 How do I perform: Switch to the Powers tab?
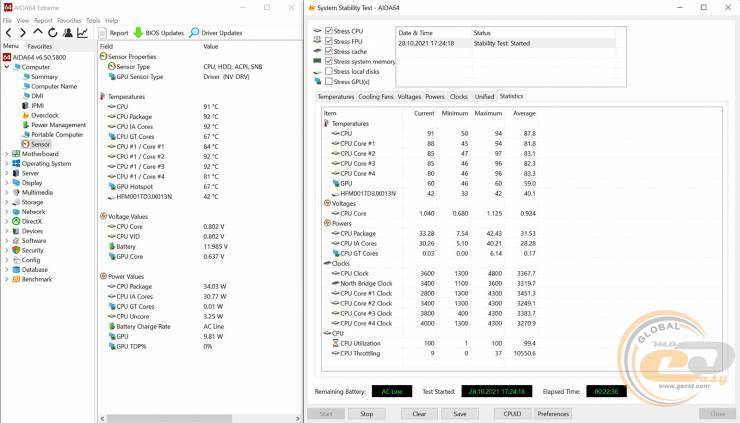[435, 96]
